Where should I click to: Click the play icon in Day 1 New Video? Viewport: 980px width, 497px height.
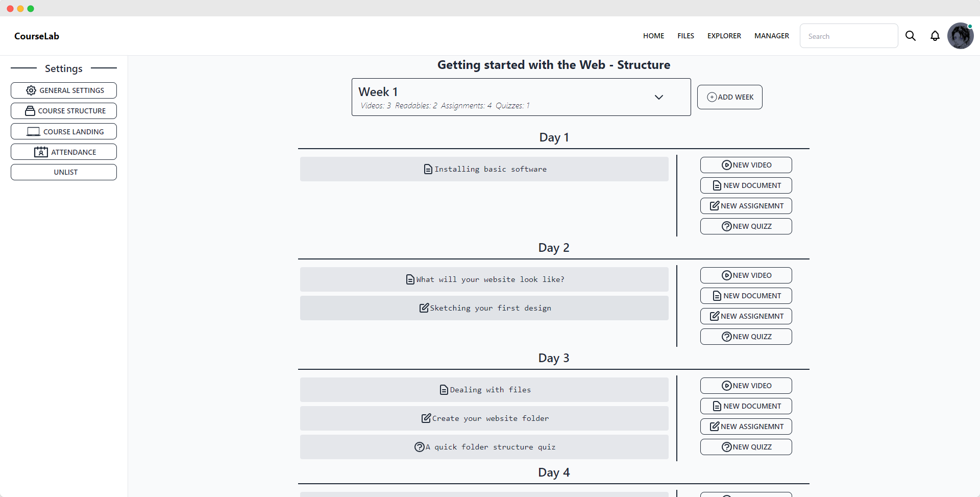727,165
